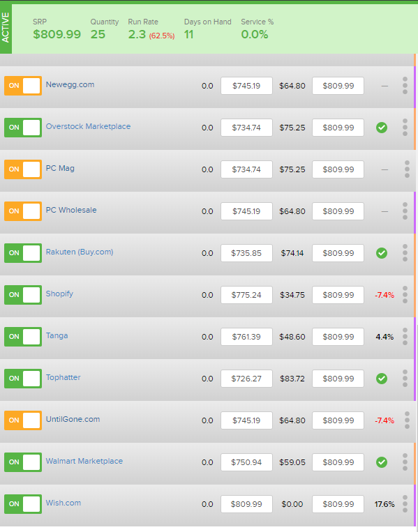Toggle the Newegg.com ON switch
Viewport: 418px width, 532px height.
point(23,86)
